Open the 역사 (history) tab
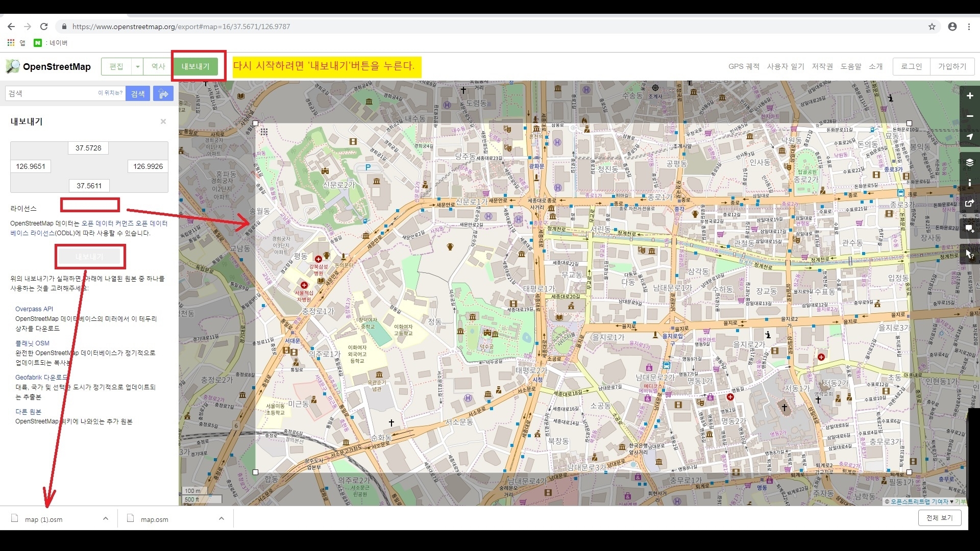 (x=158, y=66)
